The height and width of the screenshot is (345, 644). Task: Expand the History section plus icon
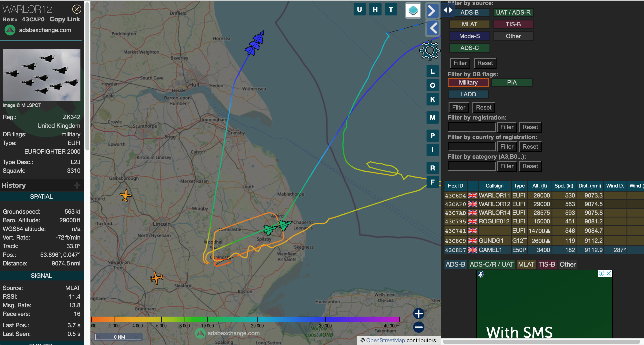click(x=77, y=185)
